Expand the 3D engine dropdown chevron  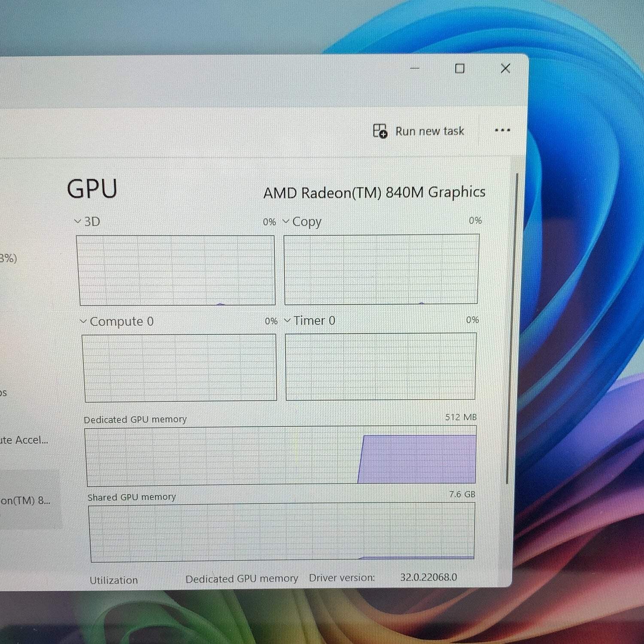(x=77, y=222)
